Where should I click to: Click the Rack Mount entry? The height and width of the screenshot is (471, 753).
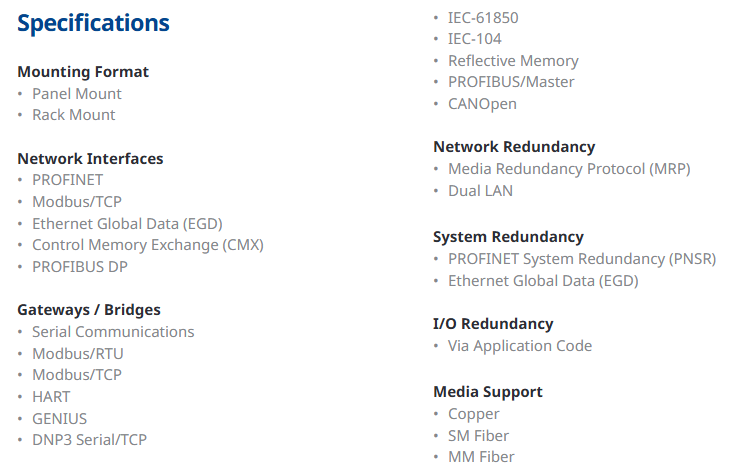tap(73, 115)
